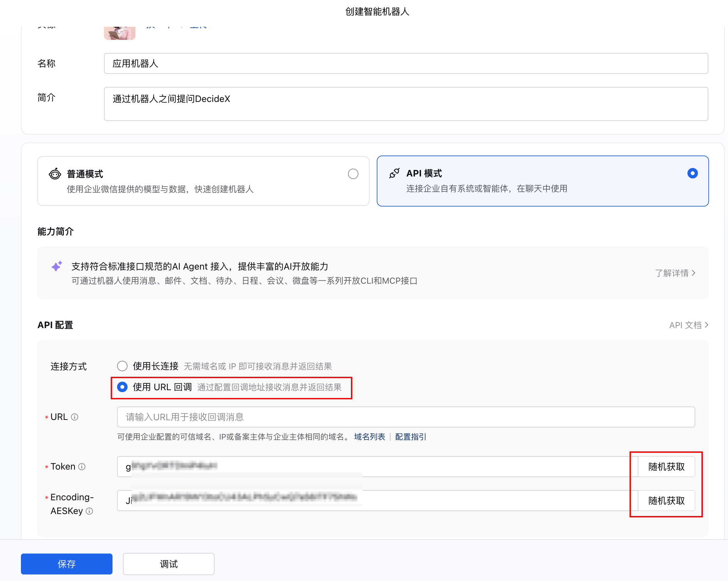
Task: Click the 创建智能机器人 title
Action: click(377, 11)
